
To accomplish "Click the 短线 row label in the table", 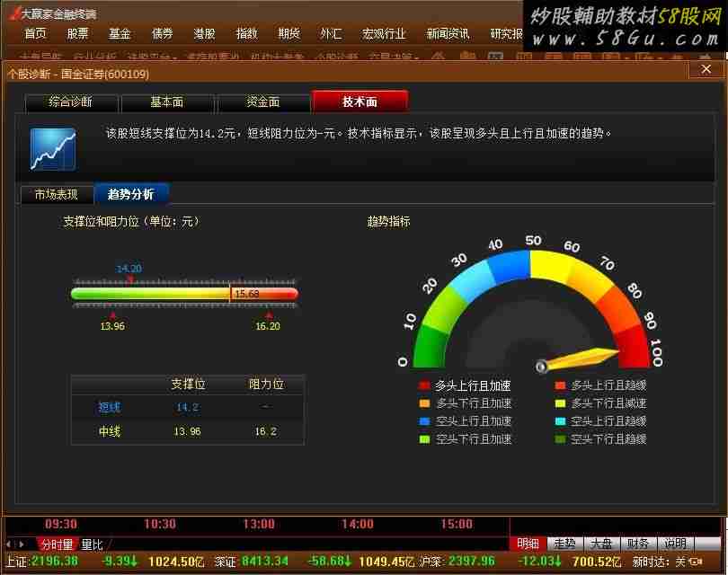I will pyautogui.click(x=110, y=407).
